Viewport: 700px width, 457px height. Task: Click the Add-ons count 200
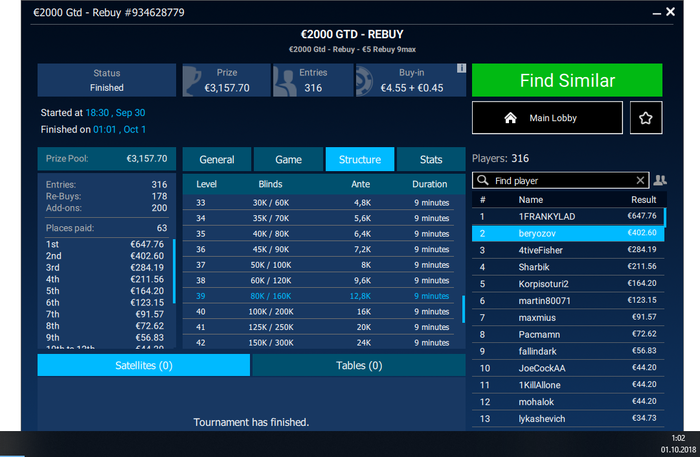(159, 208)
